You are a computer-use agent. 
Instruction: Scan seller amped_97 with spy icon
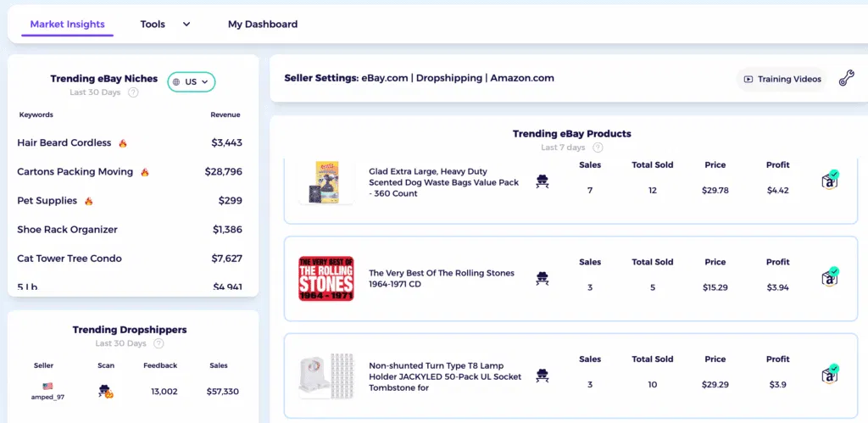tap(106, 392)
